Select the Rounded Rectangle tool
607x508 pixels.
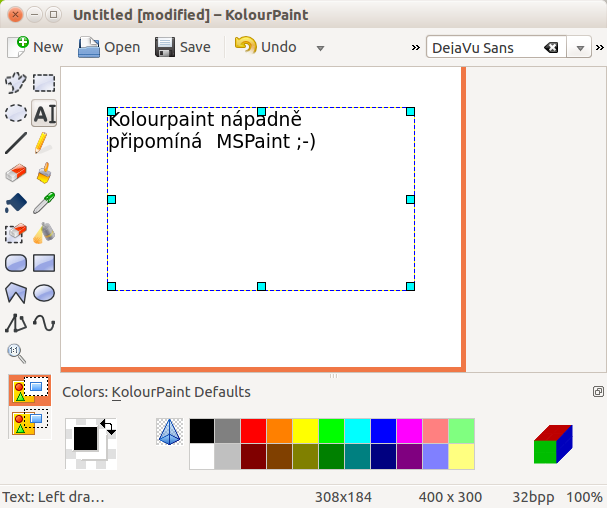(x=16, y=263)
